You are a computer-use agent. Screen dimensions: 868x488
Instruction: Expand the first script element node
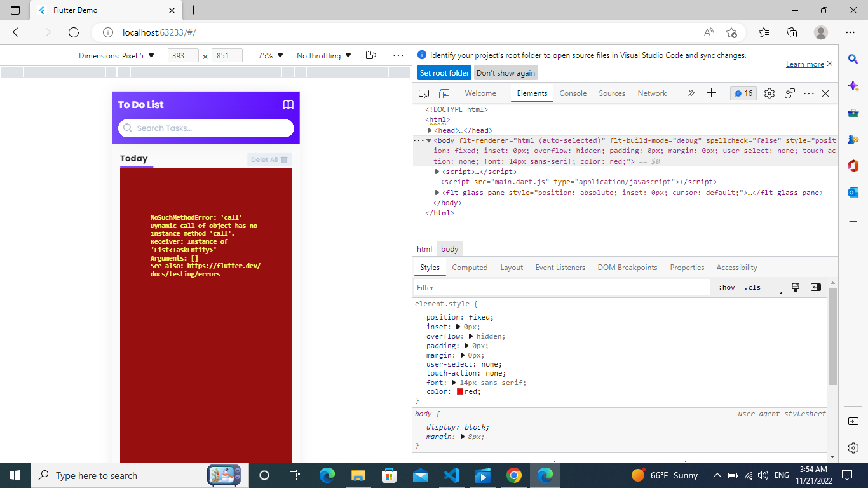click(x=437, y=172)
